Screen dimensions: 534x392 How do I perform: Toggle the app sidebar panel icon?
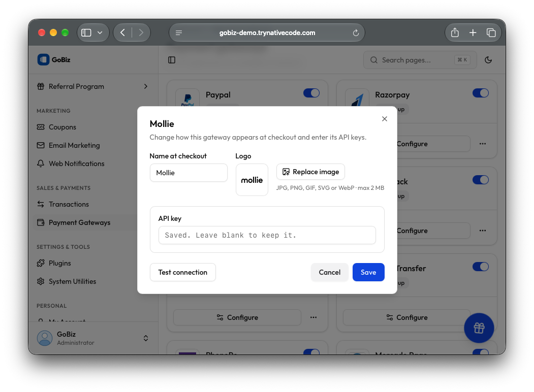click(x=172, y=60)
